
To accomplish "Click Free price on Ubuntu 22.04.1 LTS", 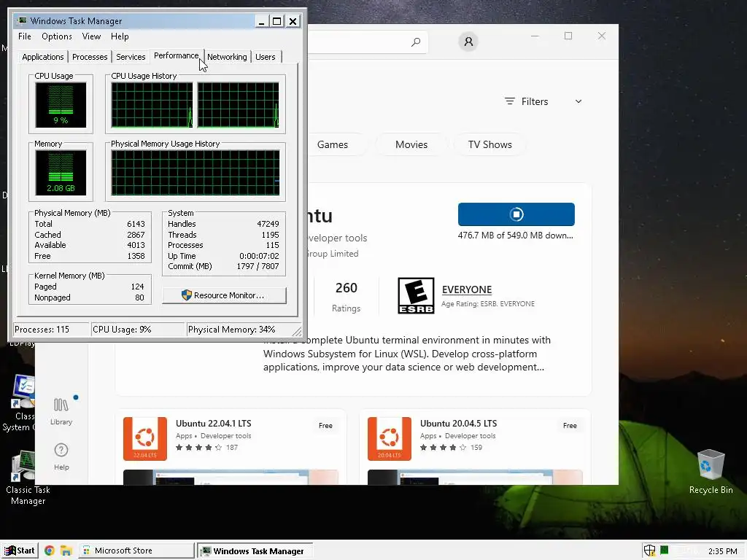I will [325, 426].
